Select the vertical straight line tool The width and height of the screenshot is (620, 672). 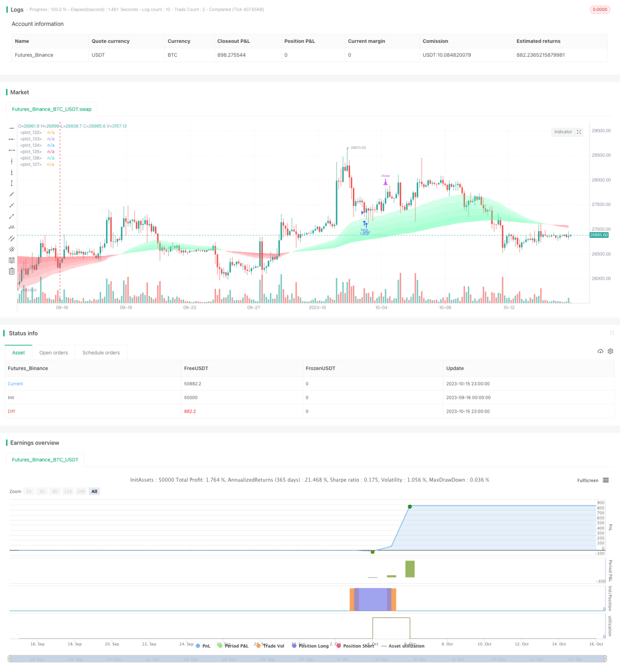coord(11,161)
